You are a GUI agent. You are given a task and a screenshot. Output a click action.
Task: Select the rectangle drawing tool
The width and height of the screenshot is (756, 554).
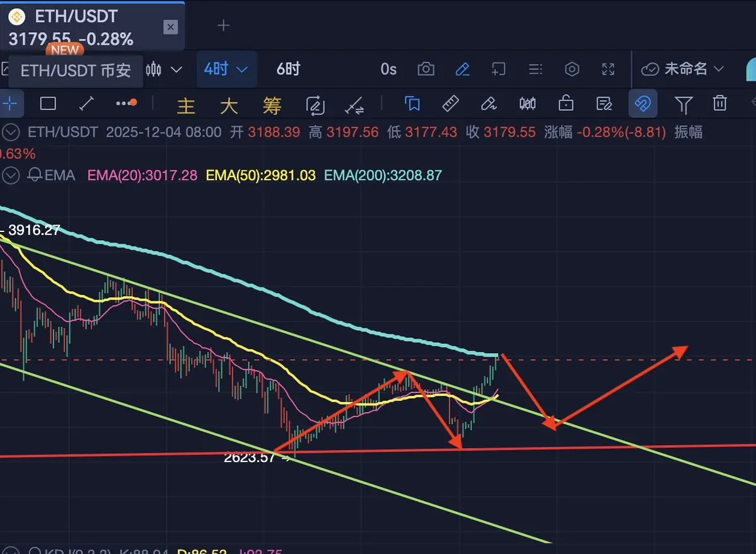[x=48, y=103]
